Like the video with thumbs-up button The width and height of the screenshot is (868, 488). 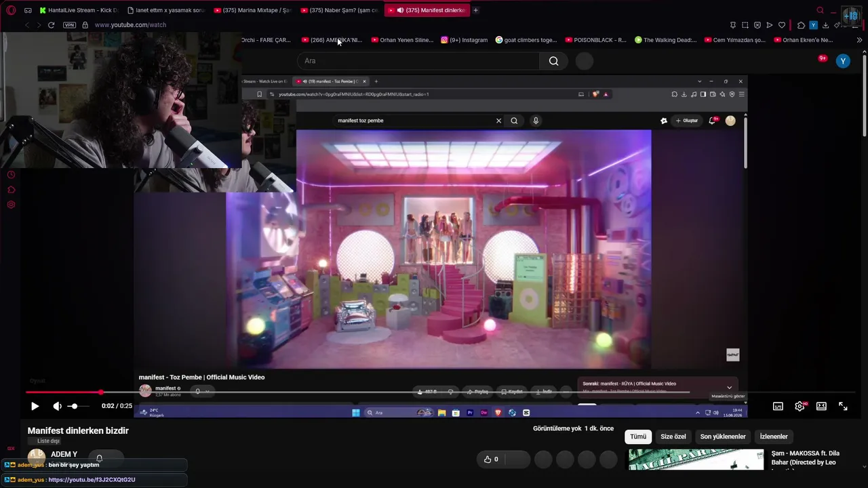(491, 460)
